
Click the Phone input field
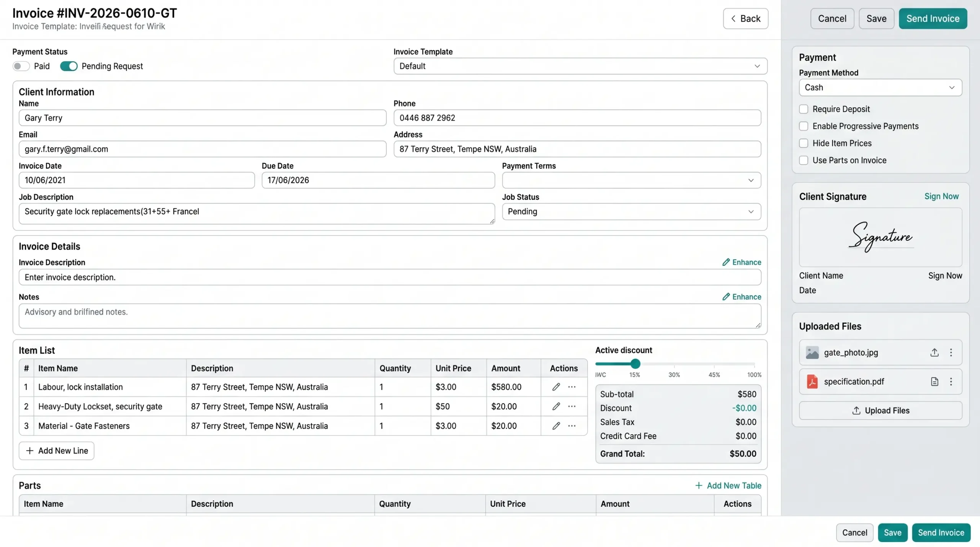click(x=577, y=118)
